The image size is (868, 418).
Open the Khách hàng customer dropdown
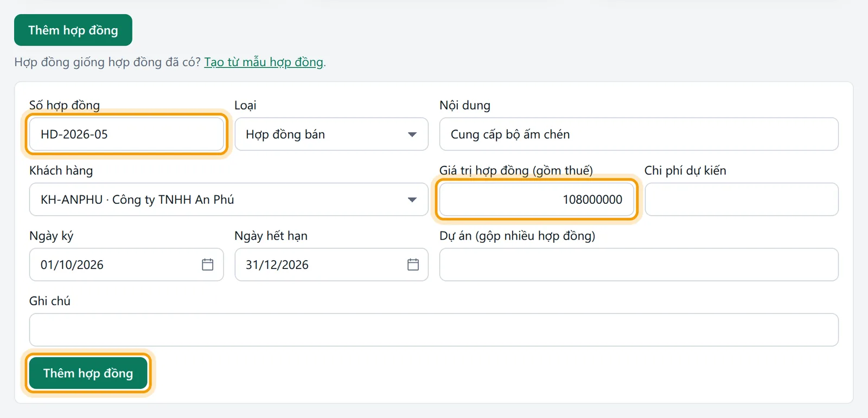229,200
